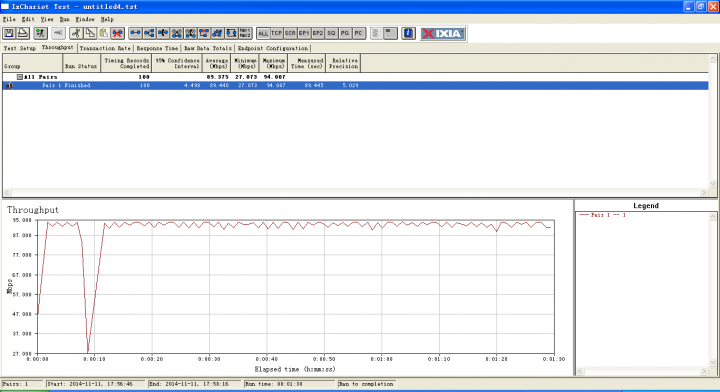Toggle the ALL filter button

[x=263, y=33]
